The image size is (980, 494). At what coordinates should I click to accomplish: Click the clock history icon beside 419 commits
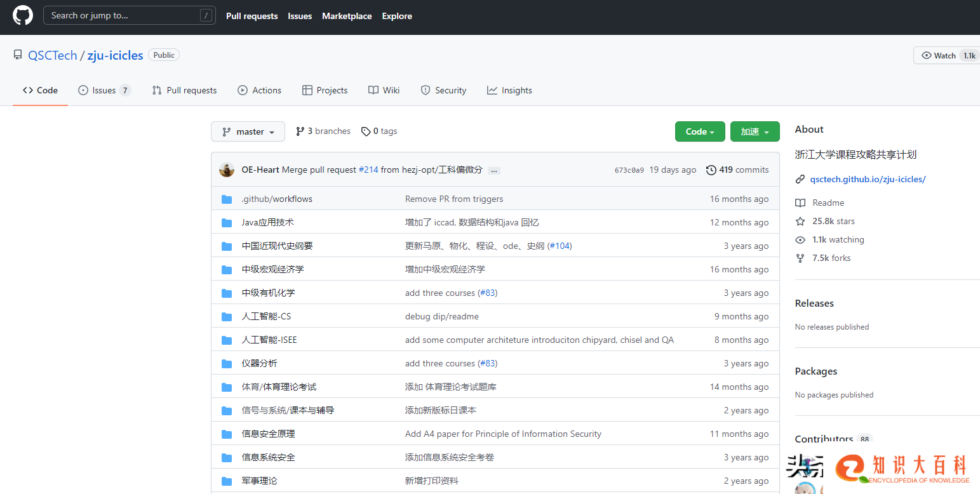tap(711, 170)
